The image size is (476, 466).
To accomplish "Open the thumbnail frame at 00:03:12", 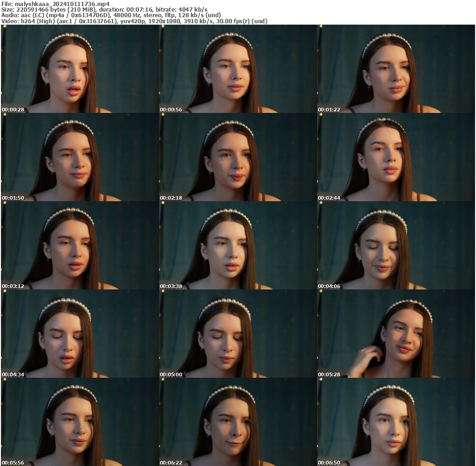I will (x=80, y=245).
